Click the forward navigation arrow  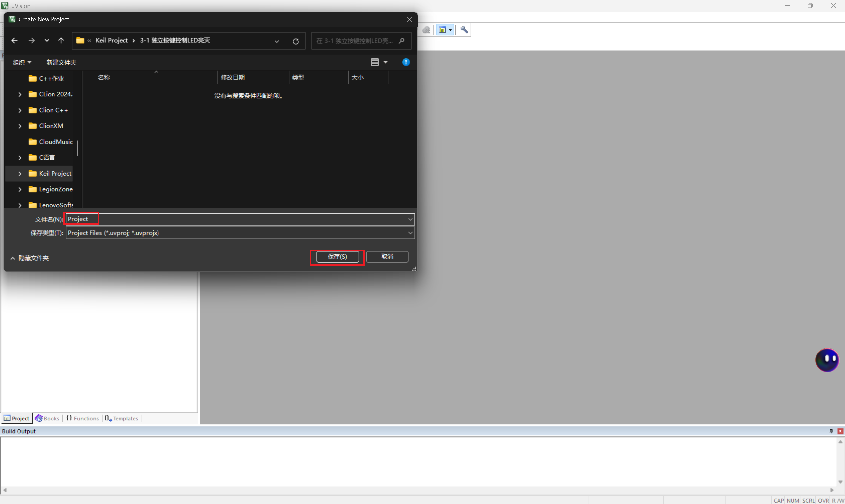point(32,41)
